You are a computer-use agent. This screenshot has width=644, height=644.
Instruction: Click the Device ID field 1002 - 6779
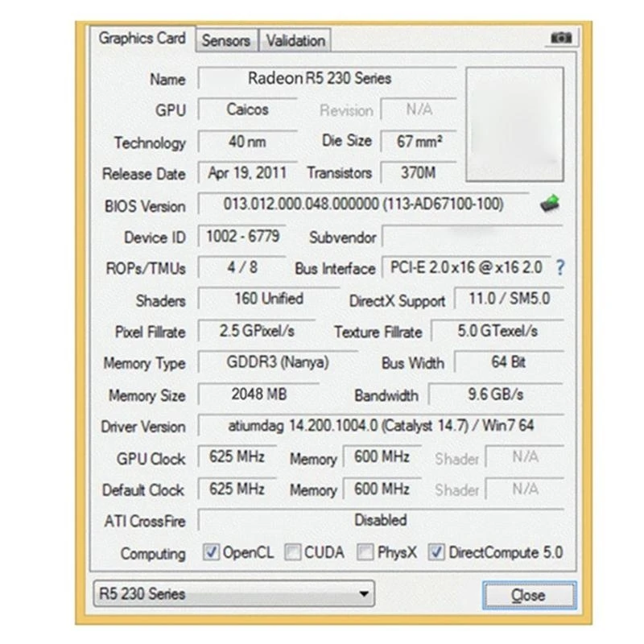coord(242,236)
